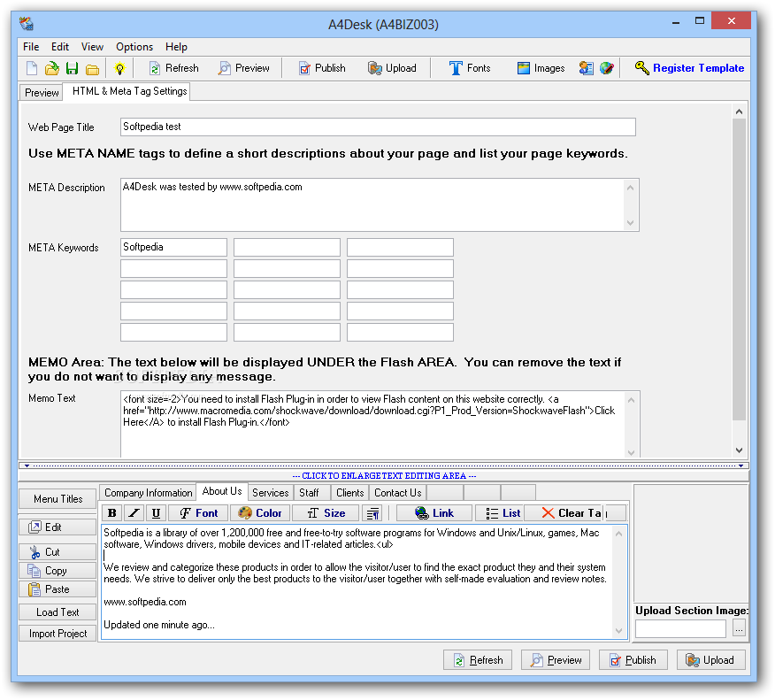Screen dimensions: 775x700
Task: Click the Upload Section Image path field
Action: point(680,629)
